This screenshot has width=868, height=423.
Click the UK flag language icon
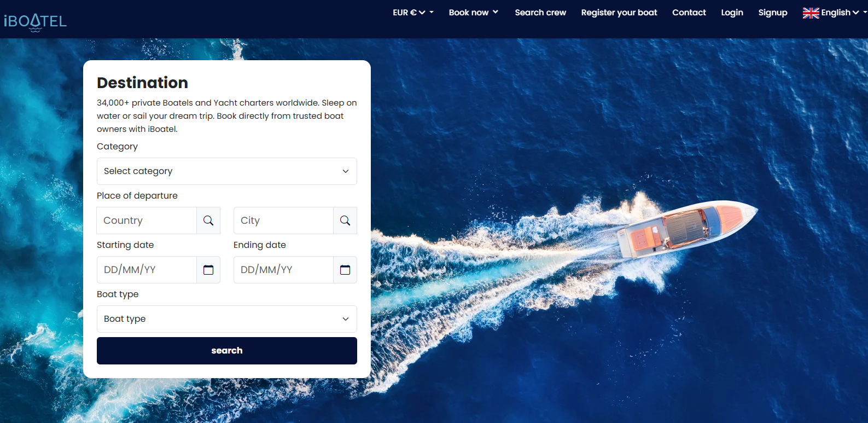click(811, 13)
